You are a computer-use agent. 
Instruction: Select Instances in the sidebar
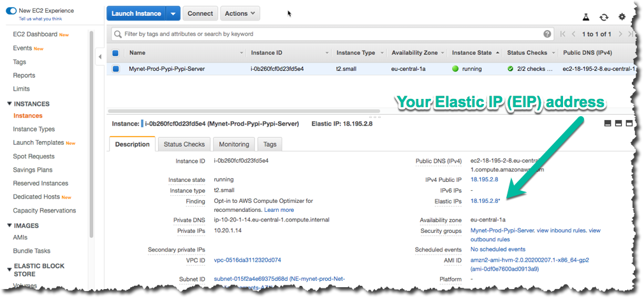28,116
